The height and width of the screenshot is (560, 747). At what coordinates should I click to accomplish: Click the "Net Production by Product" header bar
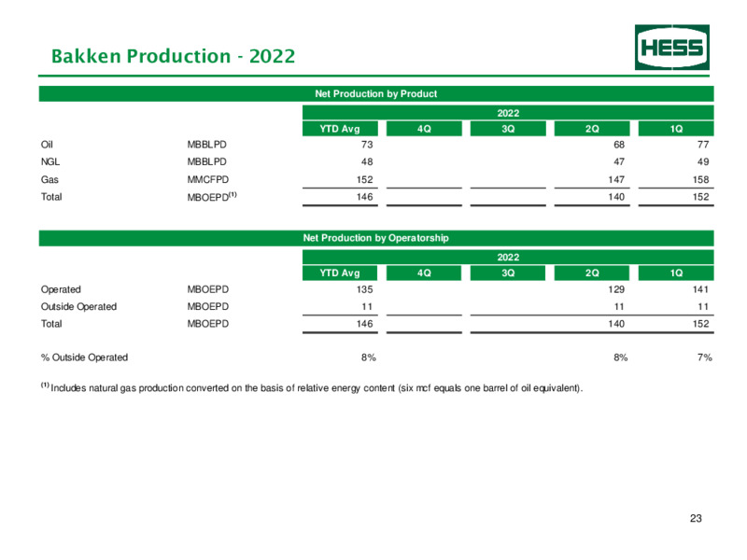click(376, 94)
